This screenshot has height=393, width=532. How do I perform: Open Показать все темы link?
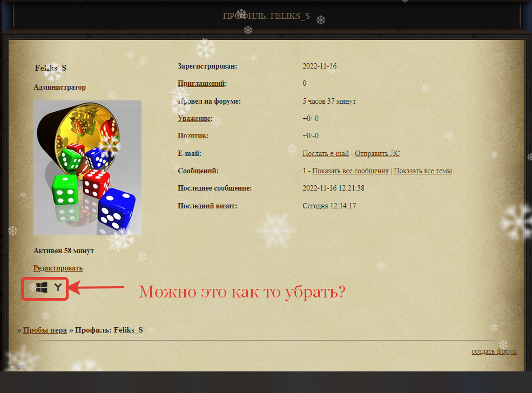[423, 171]
